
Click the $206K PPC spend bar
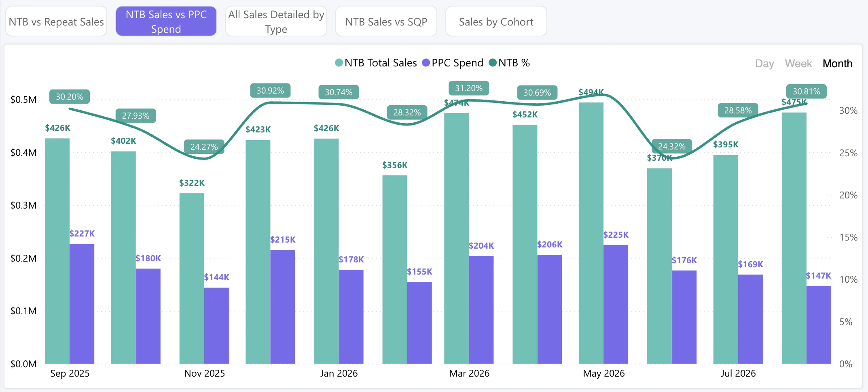click(x=550, y=309)
